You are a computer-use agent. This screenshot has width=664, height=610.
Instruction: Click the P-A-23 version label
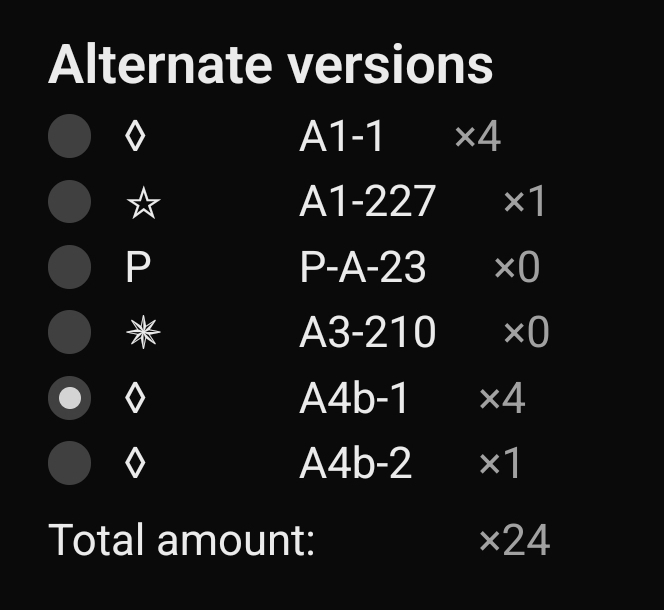point(362,268)
